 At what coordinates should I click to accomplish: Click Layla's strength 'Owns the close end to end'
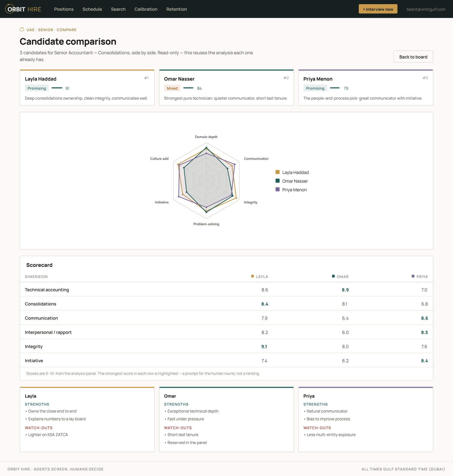click(x=52, y=411)
